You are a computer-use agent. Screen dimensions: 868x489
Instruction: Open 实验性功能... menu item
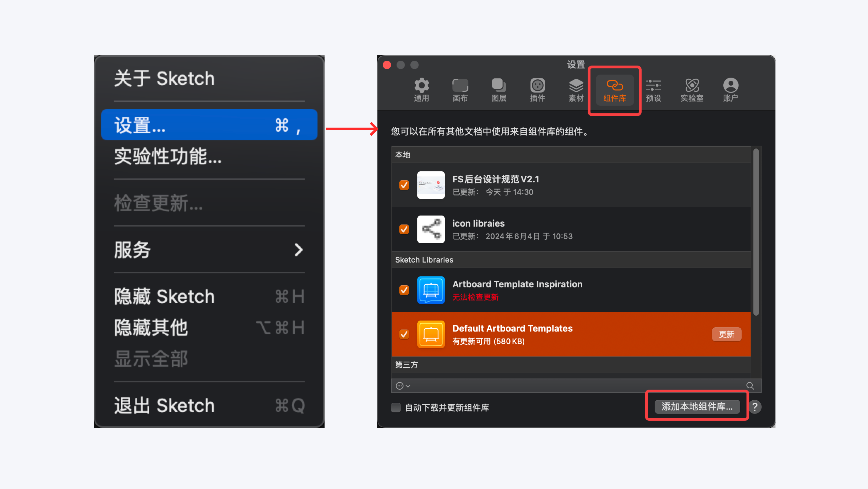click(x=209, y=156)
